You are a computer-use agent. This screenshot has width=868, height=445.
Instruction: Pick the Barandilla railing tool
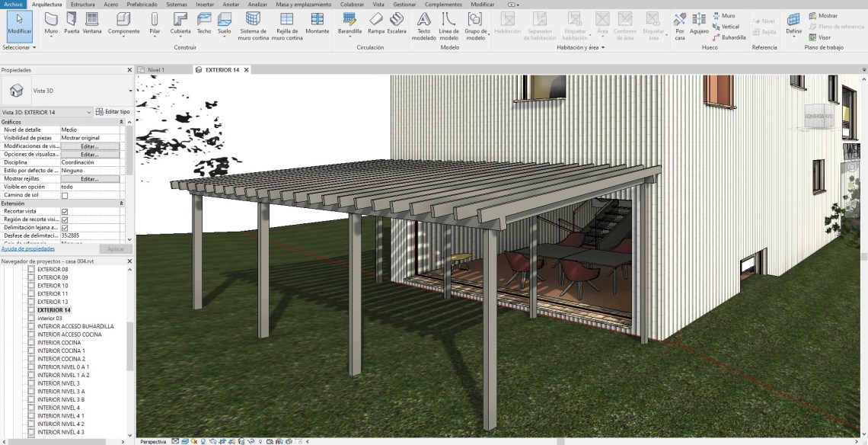pyautogui.click(x=349, y=23)
